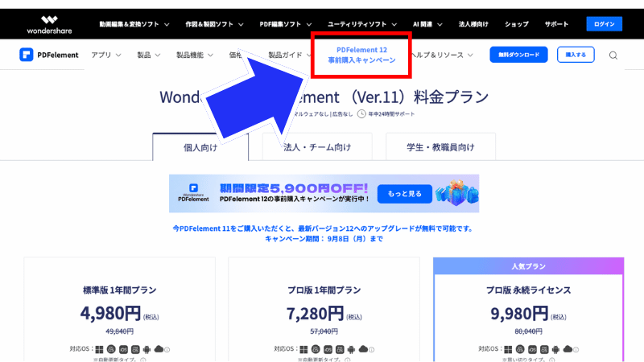Expand ユーティリティソフト menu
644x362 pixels.
tap(362, 24)
